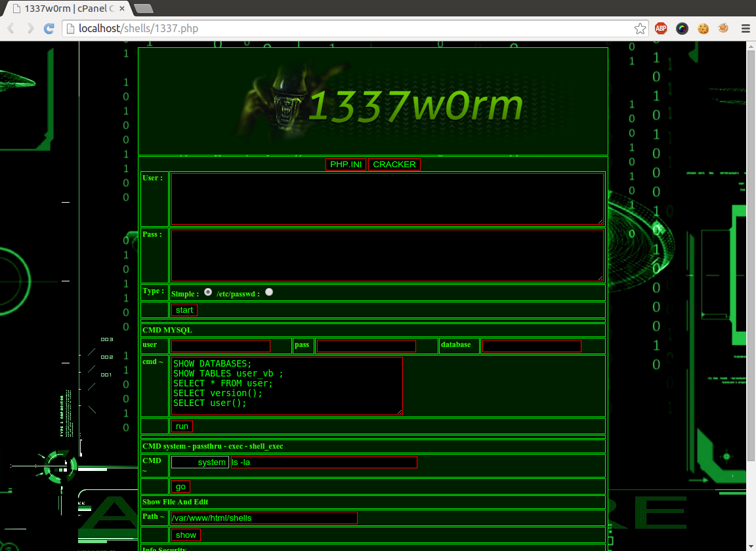The width and height of the screenshot is (756, 551).
Task: Click into the Pass list textarea
Action: (387, 256)
